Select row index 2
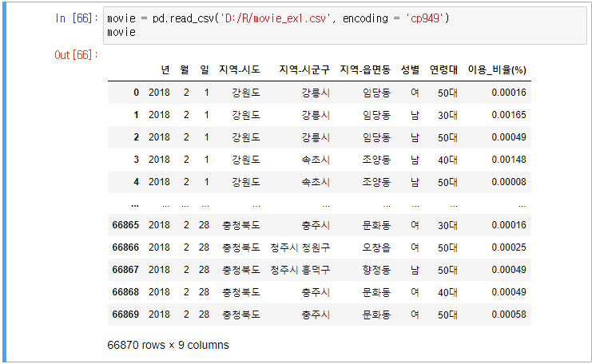The height and width of the screenshot is (364, 592). coord(137,137)
